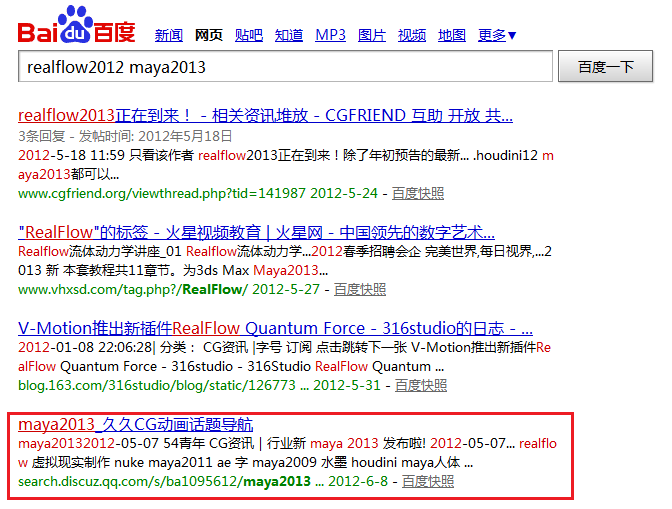The height and width of the screenshot is (509, 672).
Task: Open 'V-Motion推出新插件RealFlow Quantum Force' result
Action: (x=275, y=328)
